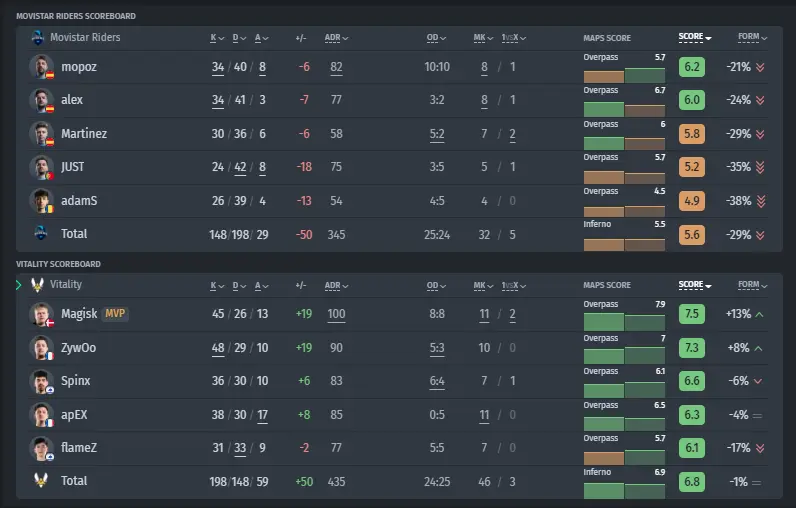Open apEX player avatar
This screenshot has width=796, height=508.
point(41,415)
